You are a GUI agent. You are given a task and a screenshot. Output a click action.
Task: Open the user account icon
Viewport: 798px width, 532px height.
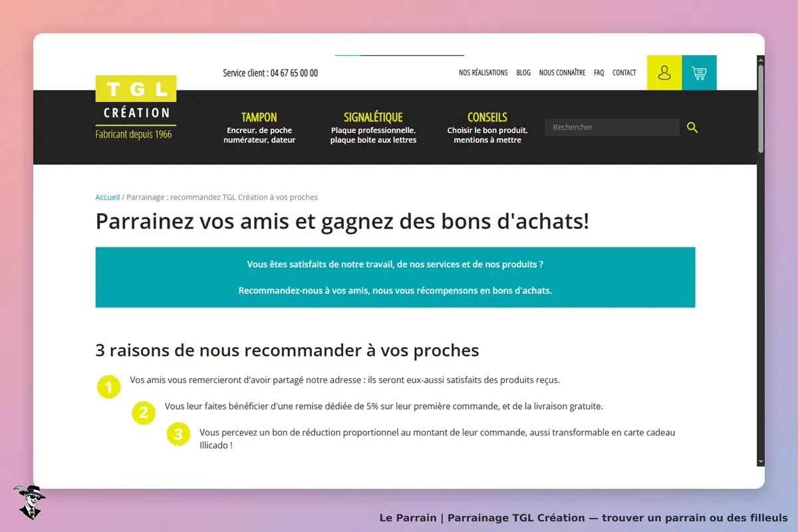[664, 72]
